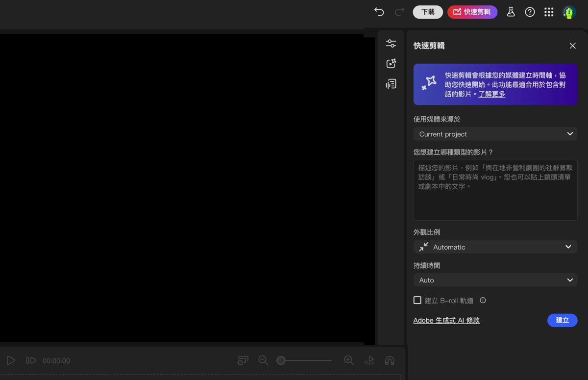This screenshot has height=380, width=588.
Task: Expand the 外觀比例 Automatic dropdown
Action: (x=495, y=247)
